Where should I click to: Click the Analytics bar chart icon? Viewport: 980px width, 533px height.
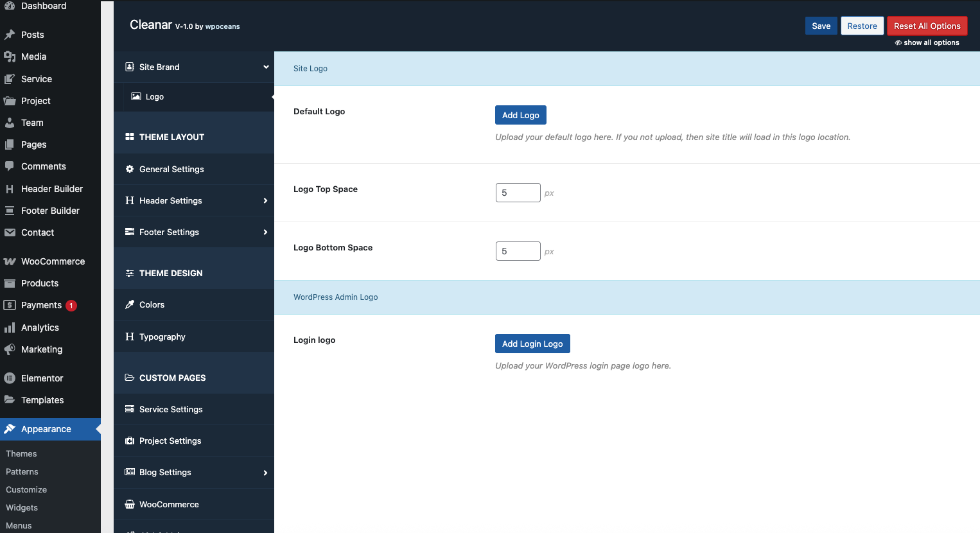[10, 328]
